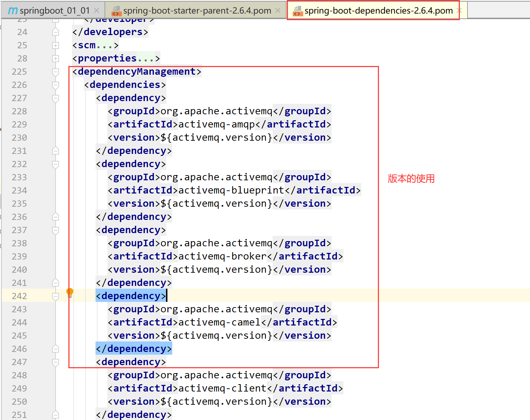Click the closing dependency tag on line 251
This screenshot has height=420, width=530.
[134, 415]
